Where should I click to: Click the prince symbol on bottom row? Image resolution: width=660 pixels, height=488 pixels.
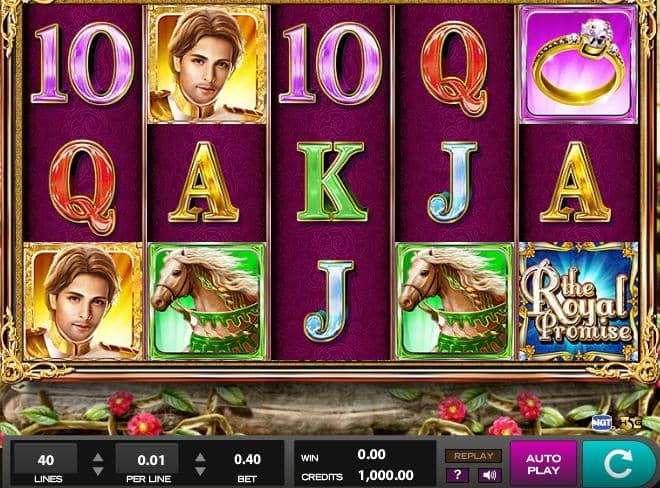(83, 301)
